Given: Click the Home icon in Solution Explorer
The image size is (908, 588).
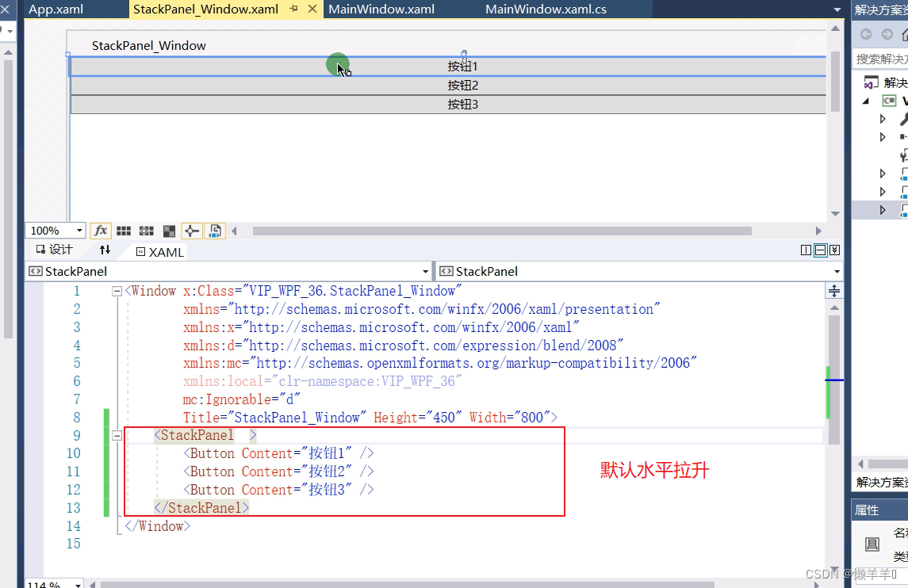Looking at the screenshot, I should tap(905, 34).
